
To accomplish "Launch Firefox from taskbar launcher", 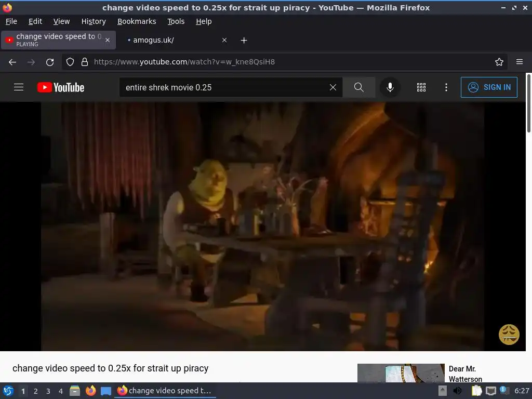I will tap(90, 391).
